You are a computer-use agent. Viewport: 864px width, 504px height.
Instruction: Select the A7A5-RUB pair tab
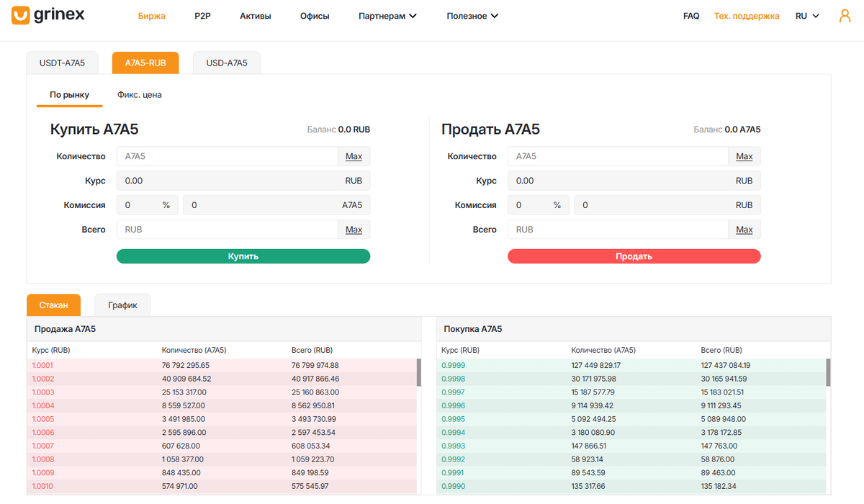(145, 63)
